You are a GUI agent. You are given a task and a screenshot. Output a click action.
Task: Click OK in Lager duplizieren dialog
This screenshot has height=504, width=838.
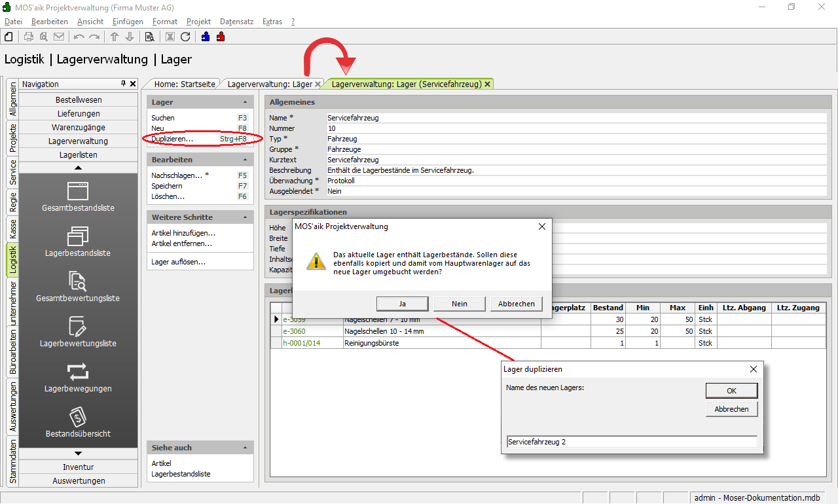tap(731, 391)
